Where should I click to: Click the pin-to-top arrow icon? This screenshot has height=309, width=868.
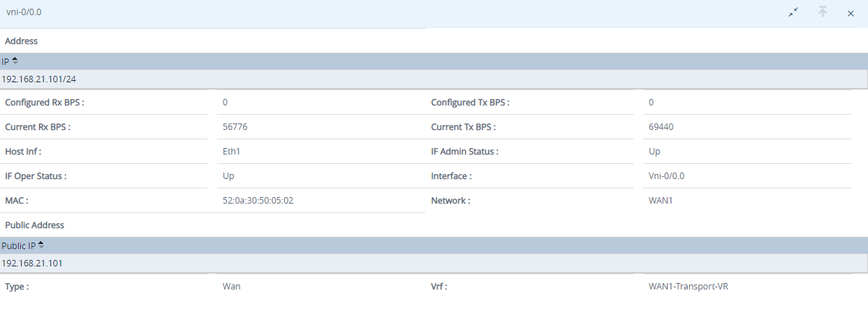tap(823, 12)
